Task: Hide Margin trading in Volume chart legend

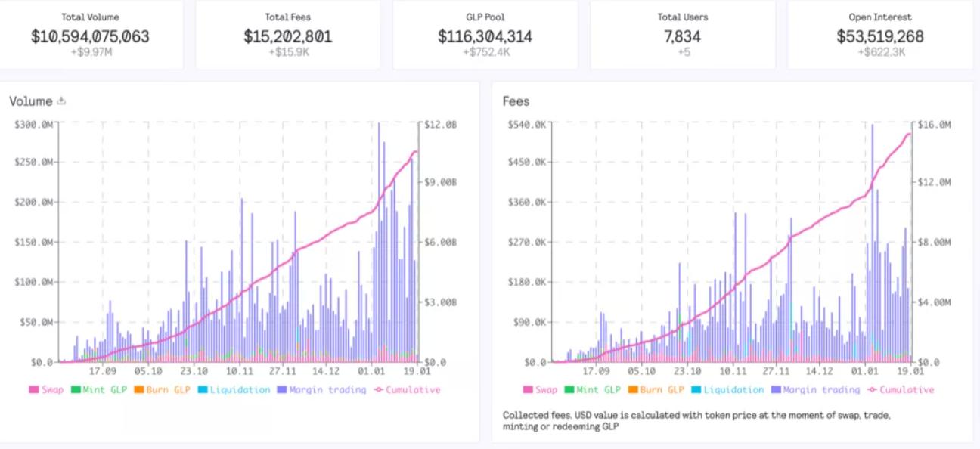Action: point(321,390)
